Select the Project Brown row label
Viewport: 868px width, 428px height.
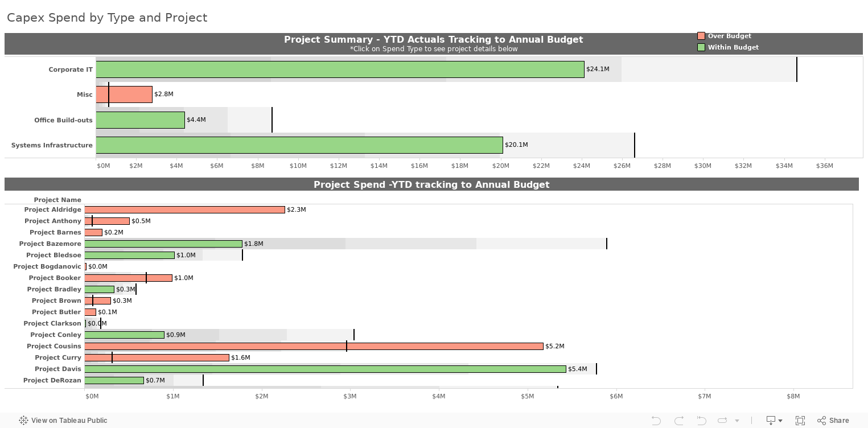point(56,301)
